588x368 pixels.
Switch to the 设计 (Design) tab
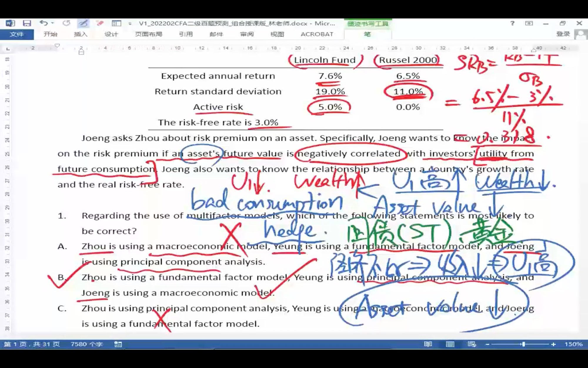tap(111, 34)
